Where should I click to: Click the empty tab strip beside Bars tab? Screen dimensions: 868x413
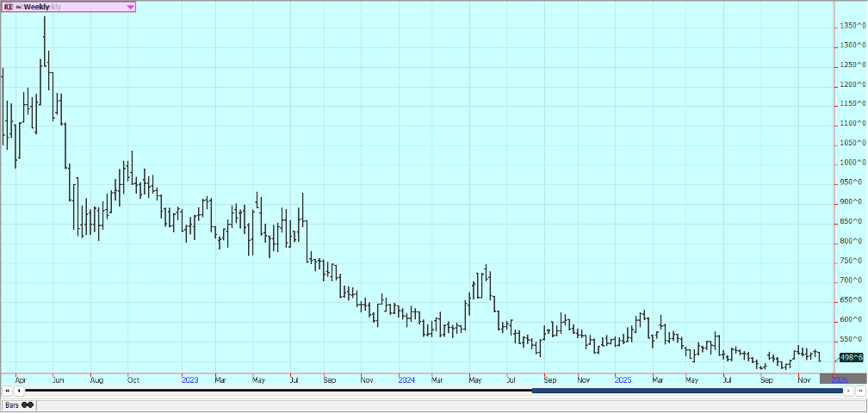pyautogui.click(x=431, y=404)
